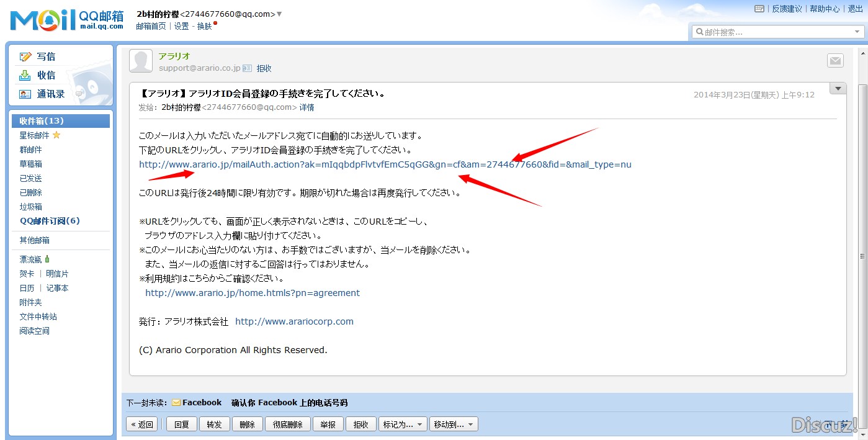Open the contacts (通讯录) icon

click(x=25, y=94)
